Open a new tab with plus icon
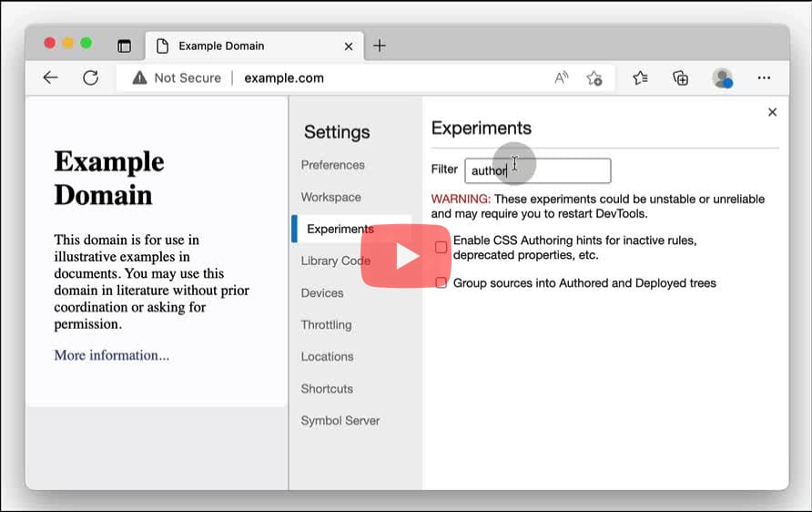The width and height of the screenshot is (812, 512). click(380, 46)
